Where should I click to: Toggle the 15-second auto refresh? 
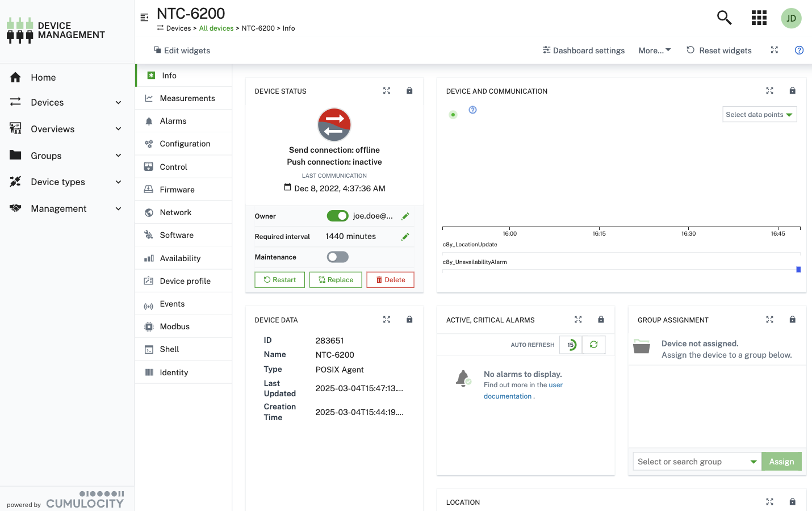click(x=571, y=345)
